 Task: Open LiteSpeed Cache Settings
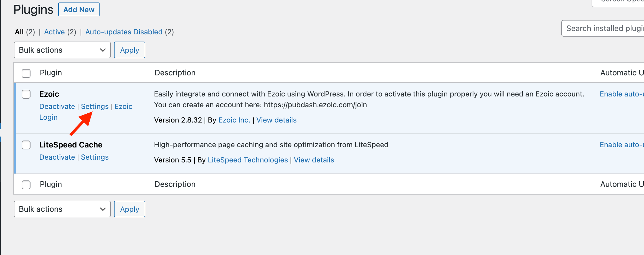tap(95, 157)
